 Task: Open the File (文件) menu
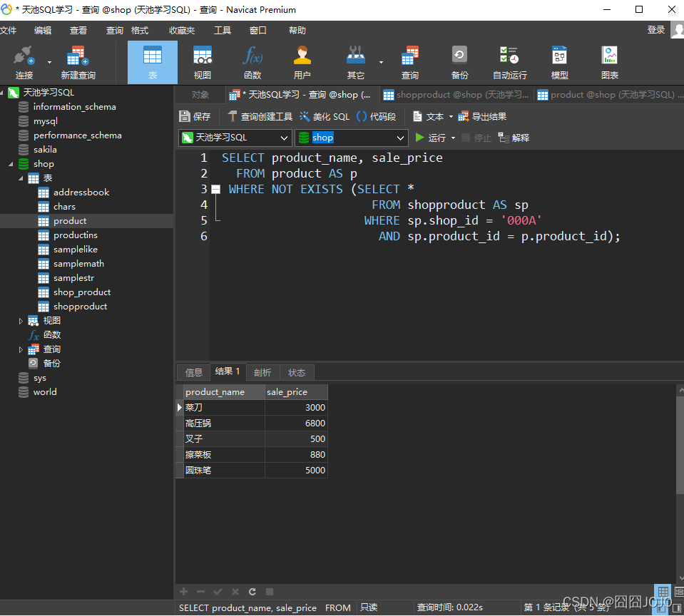point(9,31)
